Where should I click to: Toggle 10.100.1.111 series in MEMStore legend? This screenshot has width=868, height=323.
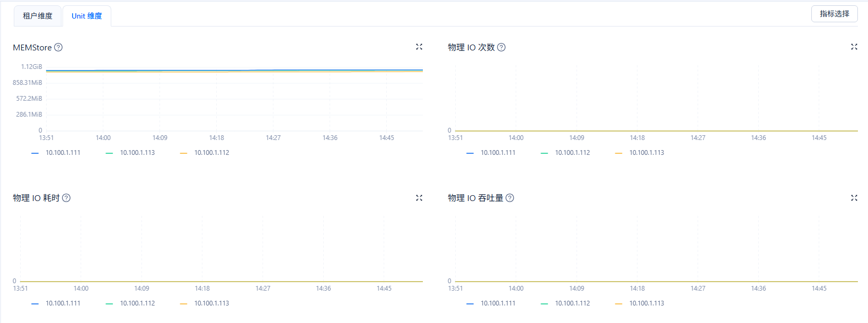click(63, 153)
